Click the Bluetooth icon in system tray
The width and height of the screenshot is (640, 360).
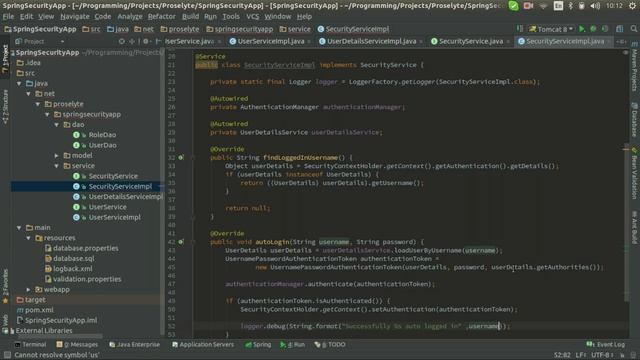[571, 6]
